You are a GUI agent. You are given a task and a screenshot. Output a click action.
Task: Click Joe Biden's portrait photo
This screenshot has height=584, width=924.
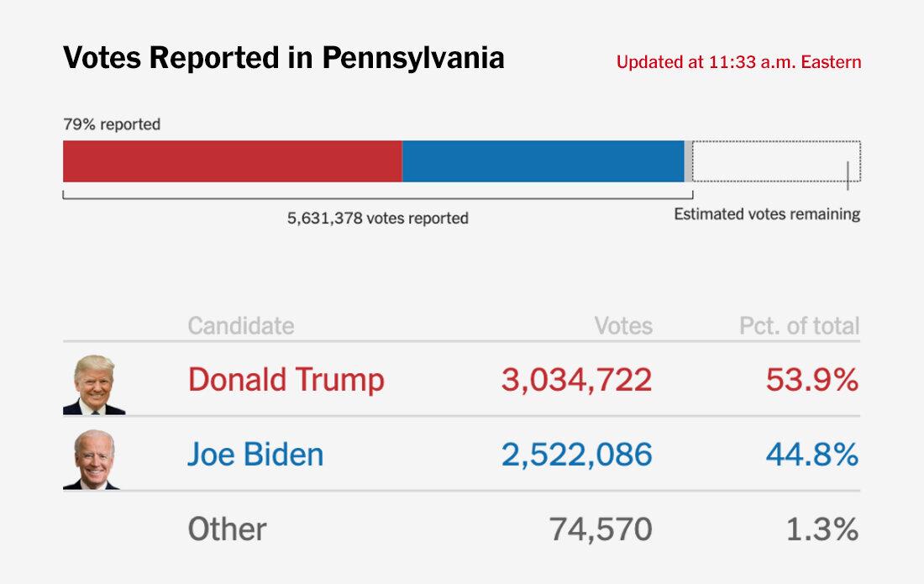tap(92, 459)
